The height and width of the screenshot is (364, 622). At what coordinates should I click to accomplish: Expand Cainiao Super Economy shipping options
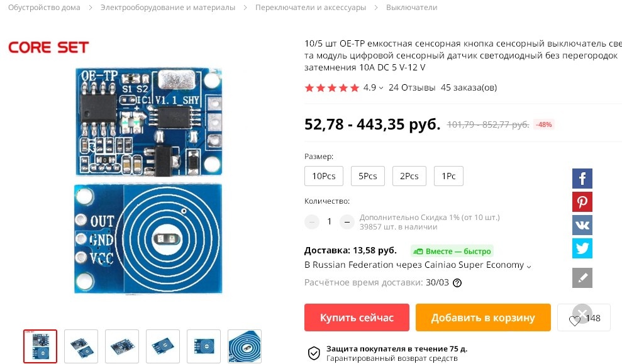coord(529,266)
